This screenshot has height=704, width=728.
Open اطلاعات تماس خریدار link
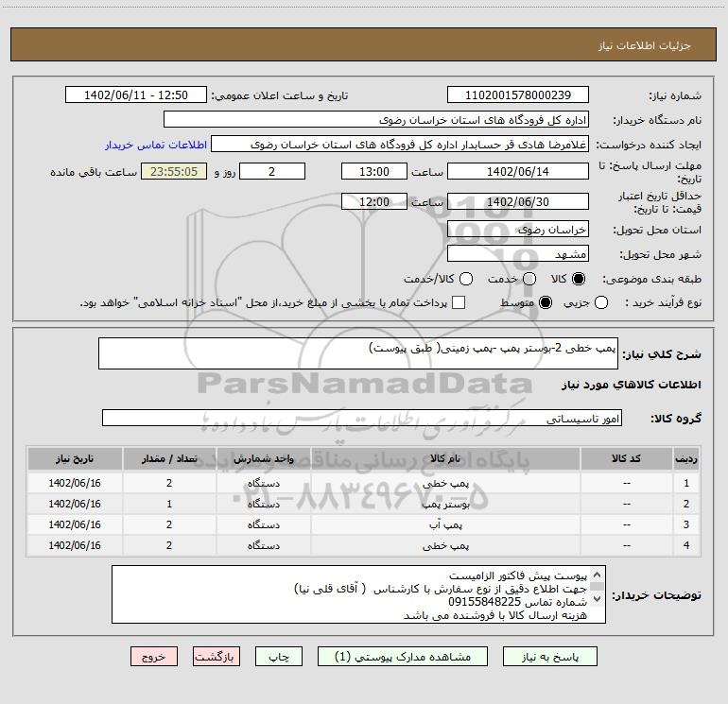coord(156,145)
